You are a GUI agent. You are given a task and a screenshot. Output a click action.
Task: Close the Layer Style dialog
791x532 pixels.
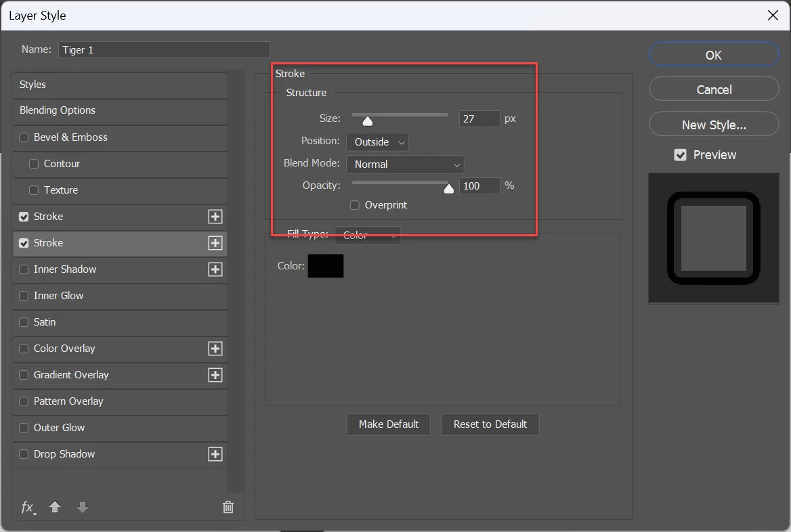[773, 16]
